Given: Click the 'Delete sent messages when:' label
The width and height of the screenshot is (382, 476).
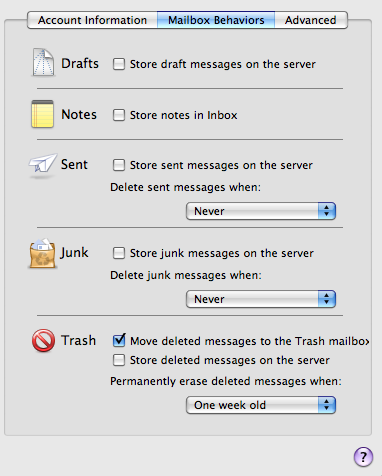Looking at the screenshot, I should [185, 187].
